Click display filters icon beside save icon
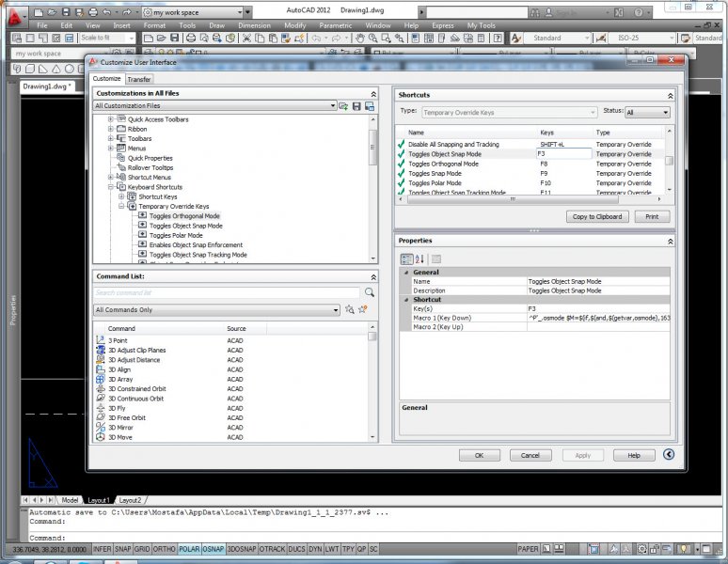This screenshot has width=728, height=564. [370, 106]
